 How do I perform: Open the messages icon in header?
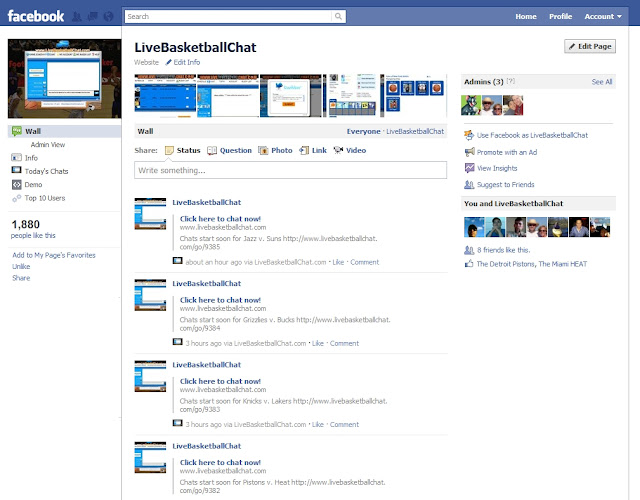[93, 17]
